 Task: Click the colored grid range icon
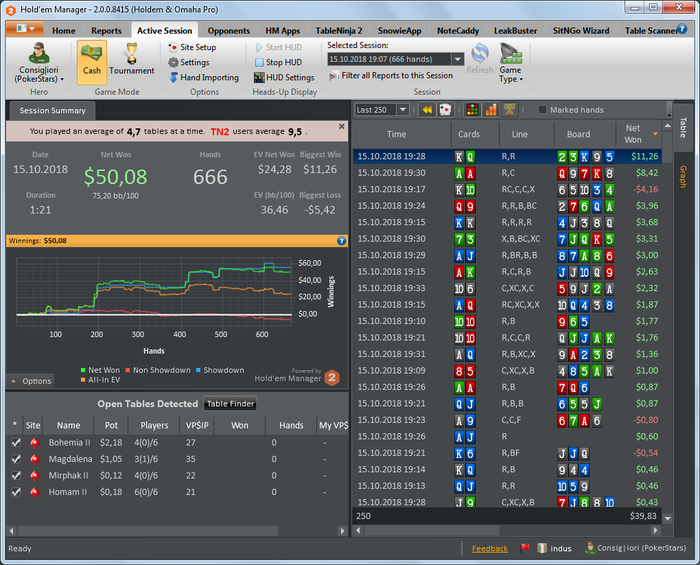coord(472,109)
